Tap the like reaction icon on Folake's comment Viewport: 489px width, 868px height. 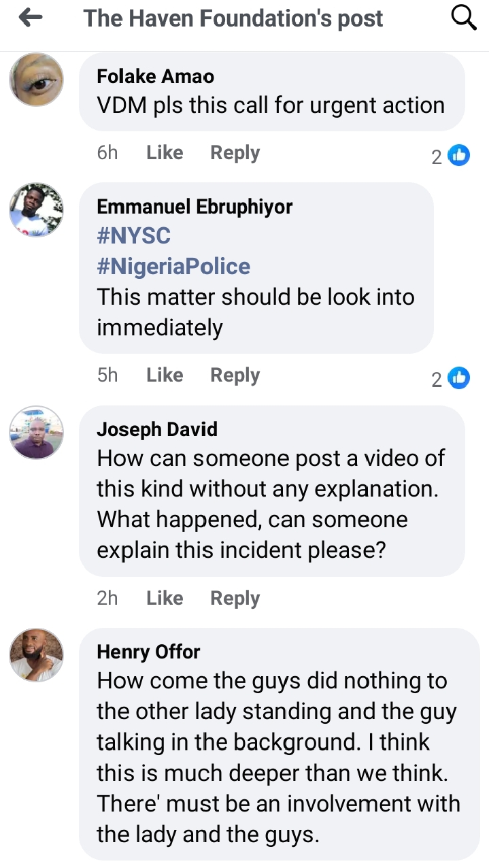tap(459, 156)
